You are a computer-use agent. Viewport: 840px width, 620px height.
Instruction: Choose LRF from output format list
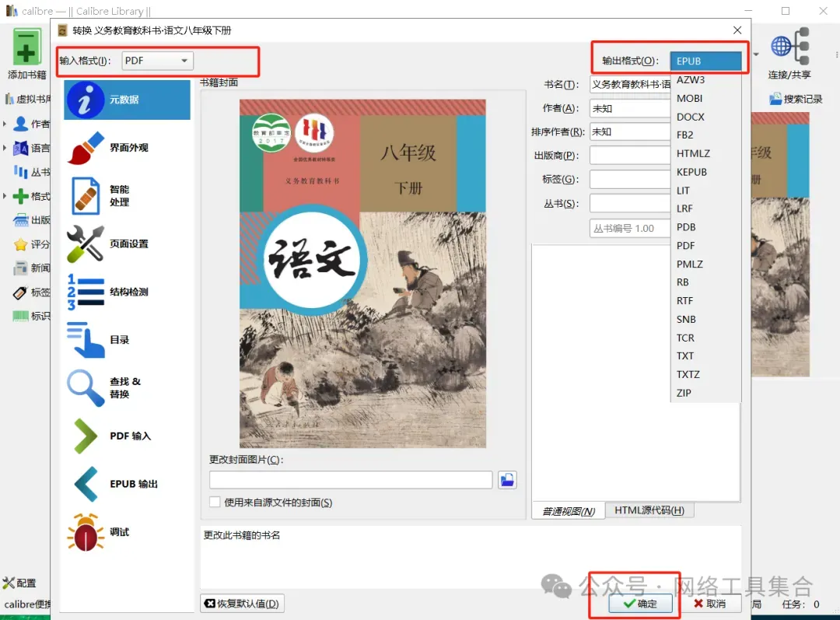(x=705, y=208)
